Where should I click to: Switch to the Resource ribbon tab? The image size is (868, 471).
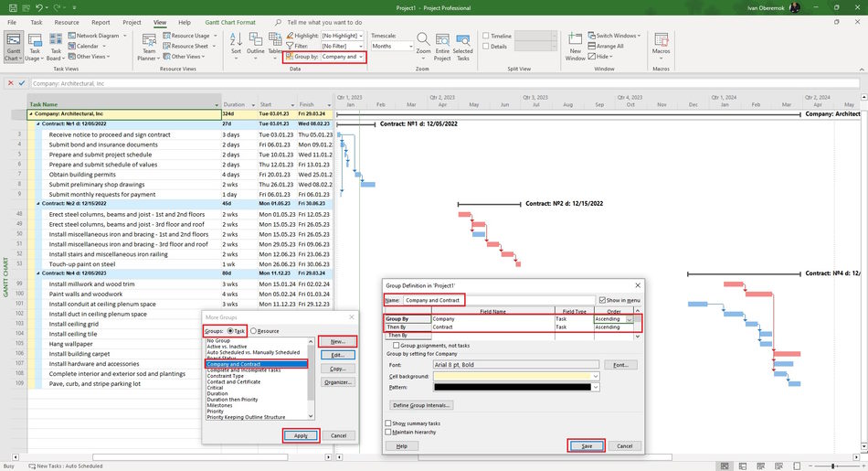[67, 22]
